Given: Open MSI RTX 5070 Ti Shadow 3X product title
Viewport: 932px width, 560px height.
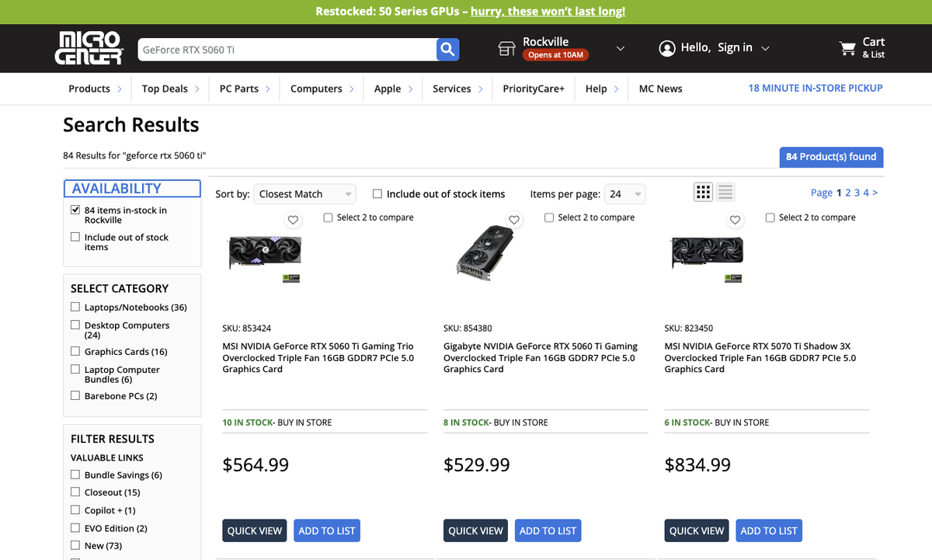Looking at the screenshot, I should [x=760, y=357].
